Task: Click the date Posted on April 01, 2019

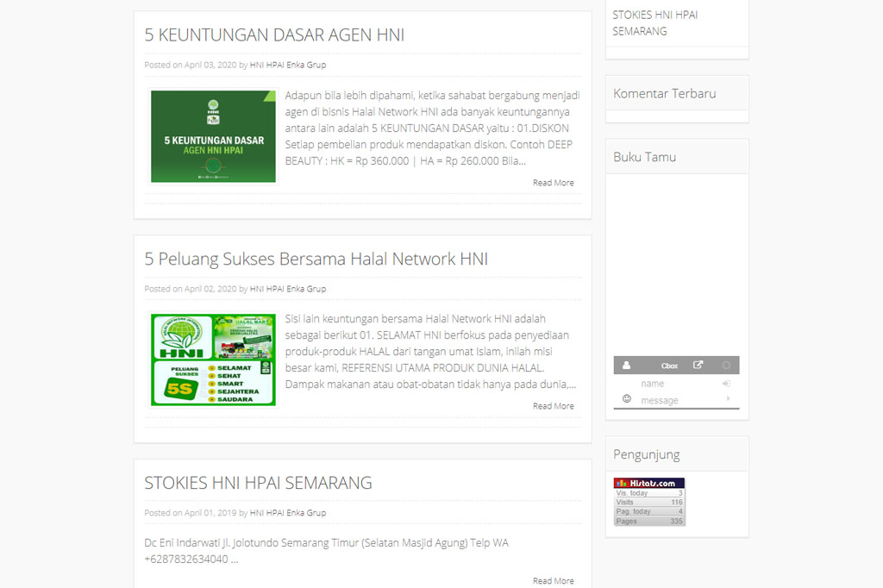Action: pos(191,513)
